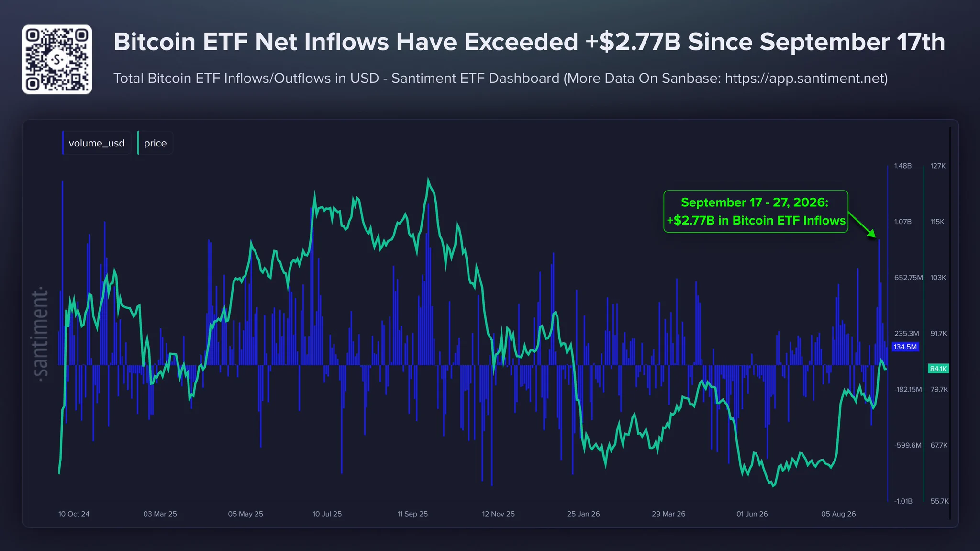Click the 01 Jun 26 date label

pyautogui.click(x=752, y=514)
